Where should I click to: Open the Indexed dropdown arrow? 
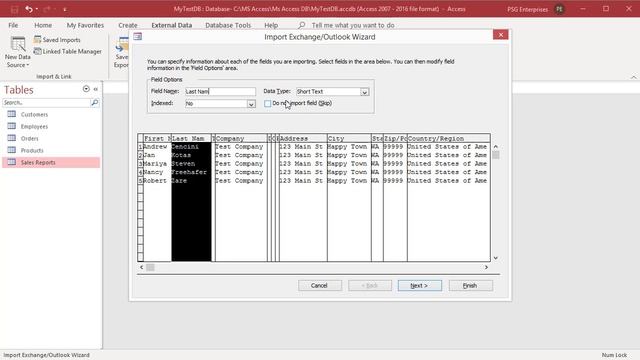click(251, 104)
